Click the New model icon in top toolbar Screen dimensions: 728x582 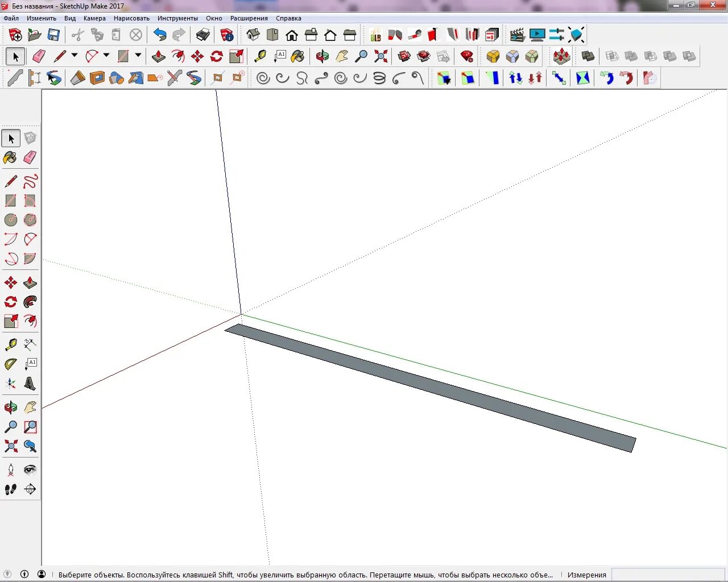click(15, 35)
